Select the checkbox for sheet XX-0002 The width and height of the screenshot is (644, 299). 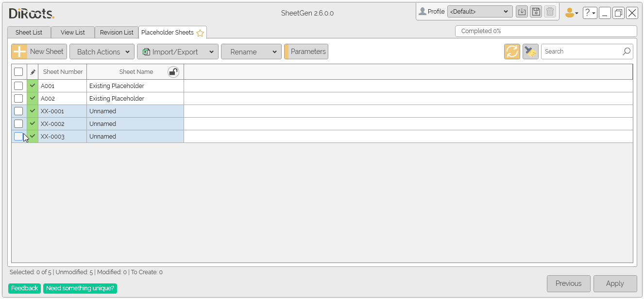pos(18,124)
